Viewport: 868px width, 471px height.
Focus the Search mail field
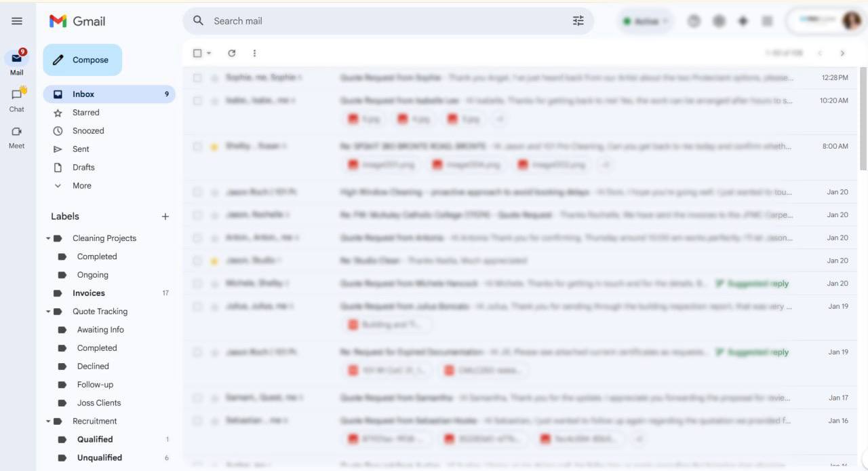[388, 21]
